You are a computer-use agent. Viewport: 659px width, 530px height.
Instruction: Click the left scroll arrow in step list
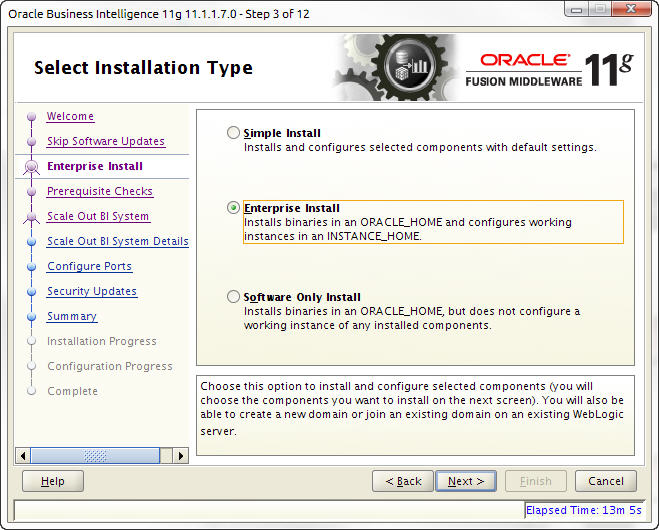click(23, 456)
